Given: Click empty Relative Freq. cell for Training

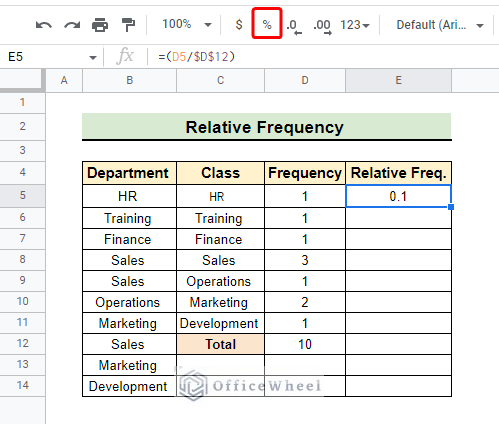Looking at the screenshot, I should [398, 218].
